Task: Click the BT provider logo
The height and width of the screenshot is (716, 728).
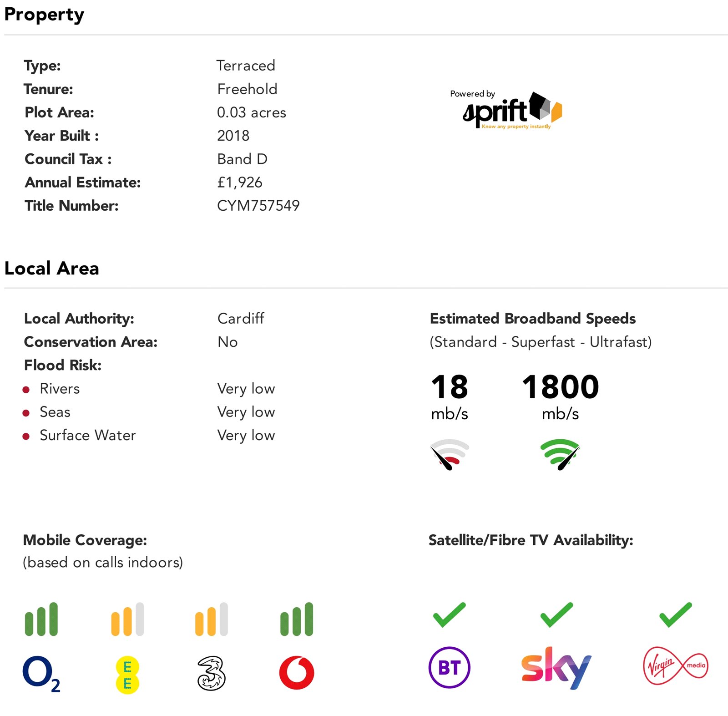Action: point(450,667)
